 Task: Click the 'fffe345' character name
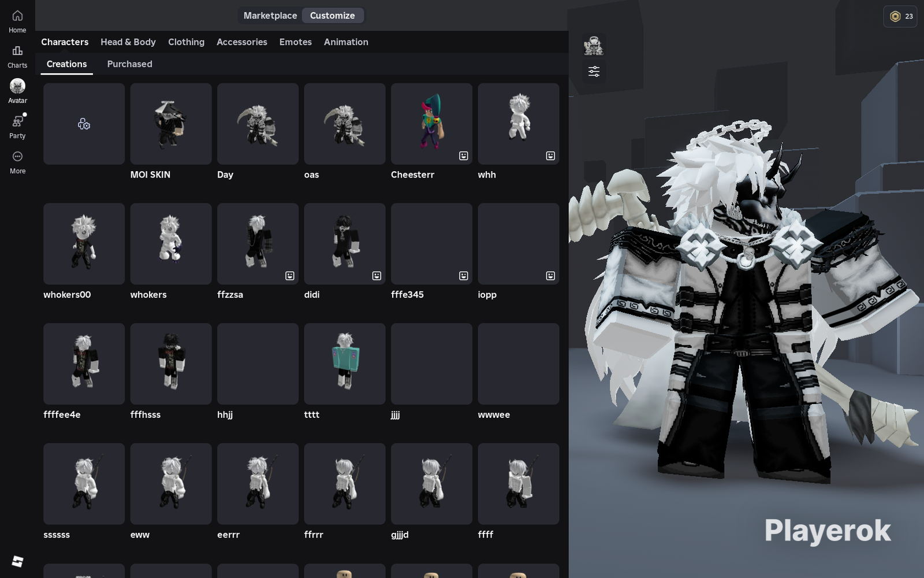[x=407, y=295]
